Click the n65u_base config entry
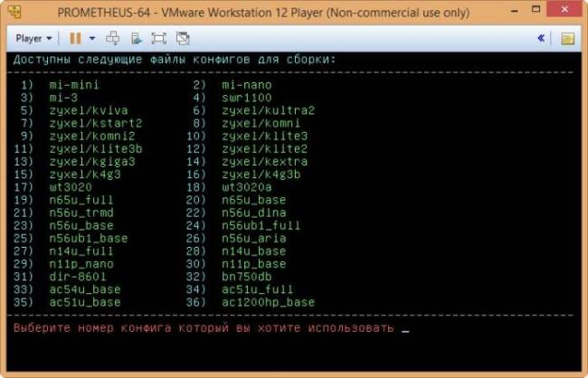The height and width of the screenshot is (378, 588). 254,200
